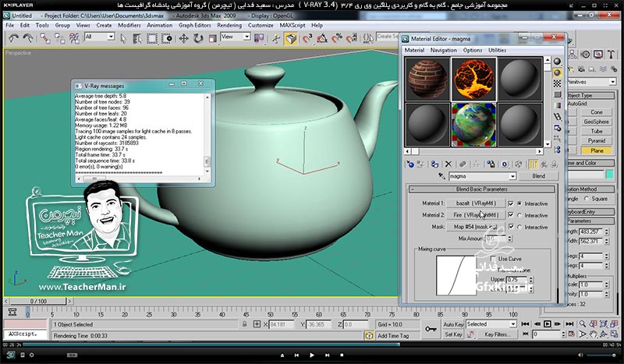Open the Modifiers menu
The height and width of the screenshot is (364, 624).
point(129,25)
